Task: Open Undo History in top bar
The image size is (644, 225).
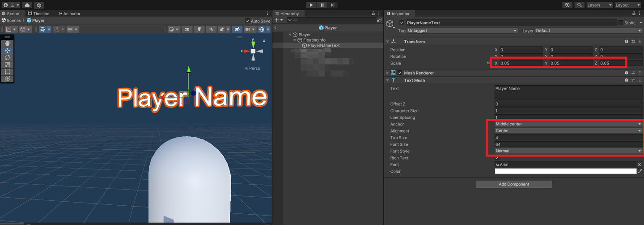Action: tap(568, 5)
